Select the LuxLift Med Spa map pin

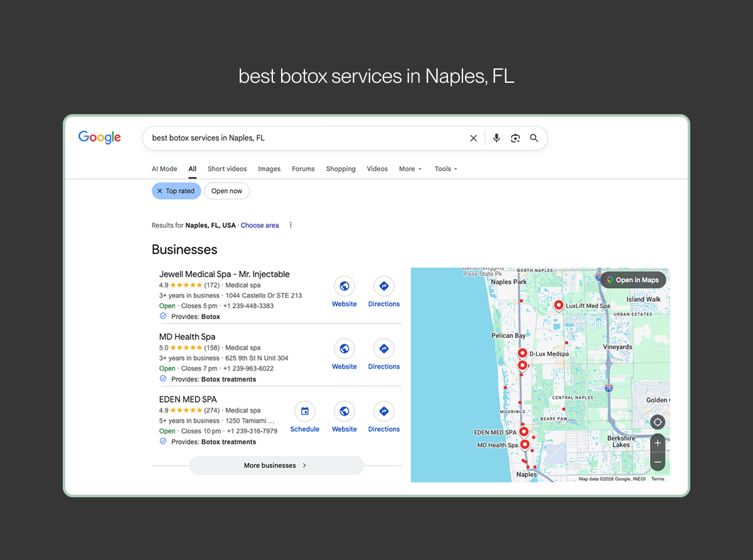[x=558, y=305]
